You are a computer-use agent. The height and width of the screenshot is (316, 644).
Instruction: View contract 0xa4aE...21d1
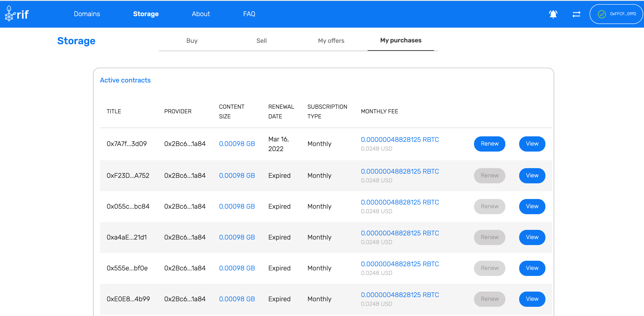pyautogui.click(x=532, y=237)
